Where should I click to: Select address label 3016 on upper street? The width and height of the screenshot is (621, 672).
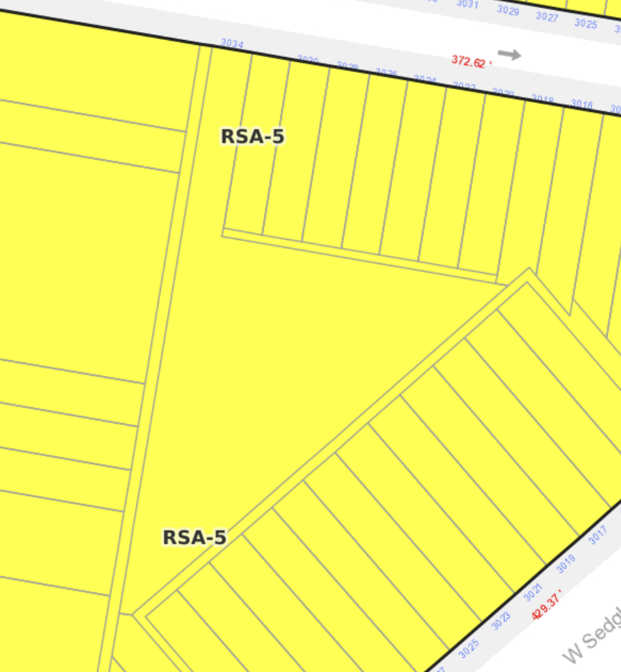[x=582, y=105]
